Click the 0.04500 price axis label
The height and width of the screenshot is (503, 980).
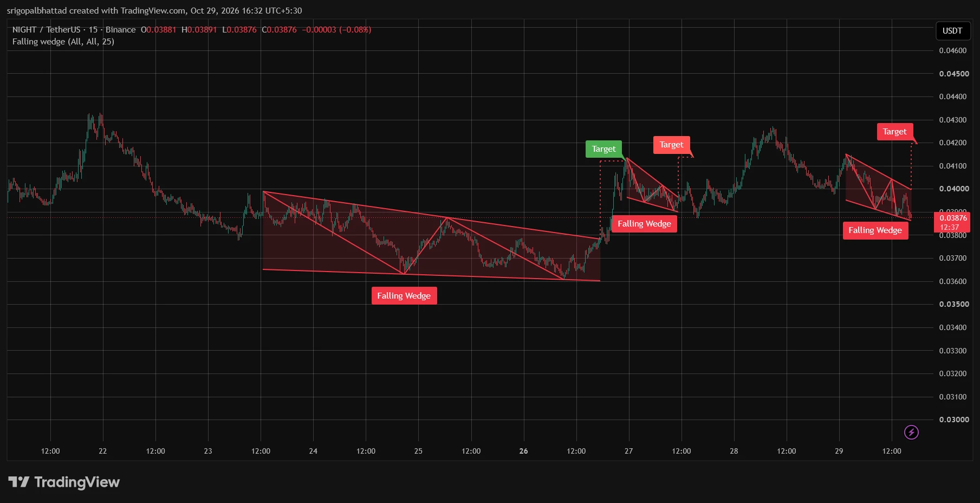(954, 74)
